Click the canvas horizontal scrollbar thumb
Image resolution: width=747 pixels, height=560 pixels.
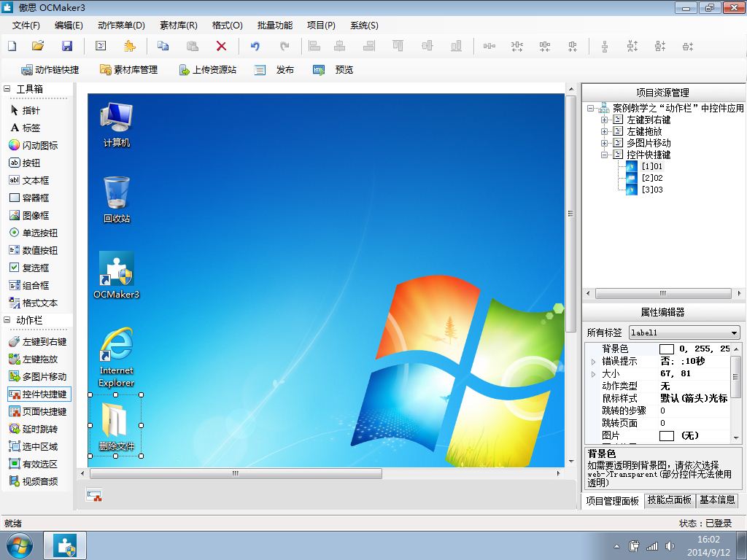point(236,473)
